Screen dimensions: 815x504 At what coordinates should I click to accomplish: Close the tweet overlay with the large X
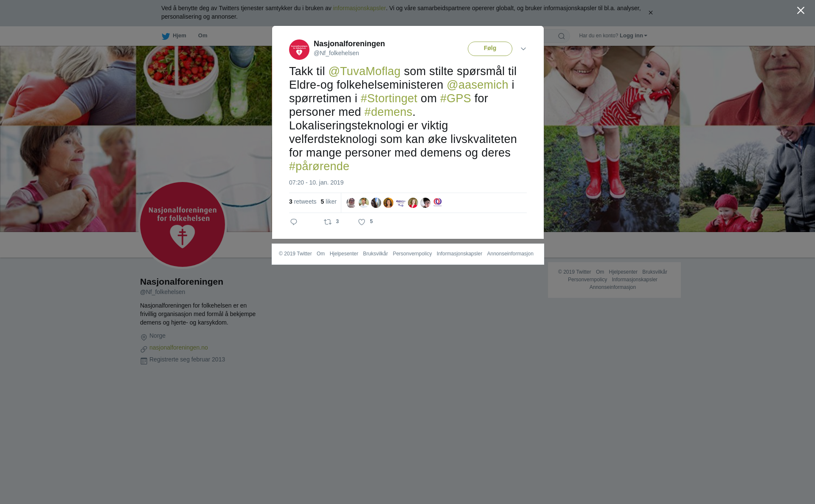pyautogui.click(x=801, y=11)
